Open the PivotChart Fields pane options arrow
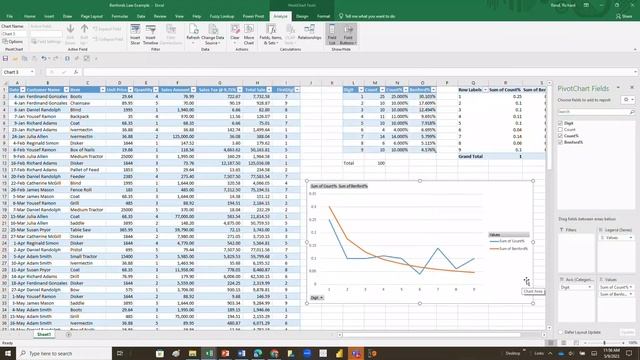Image resolution: width=640 pixels, height=360 pixels. point(618,88)
